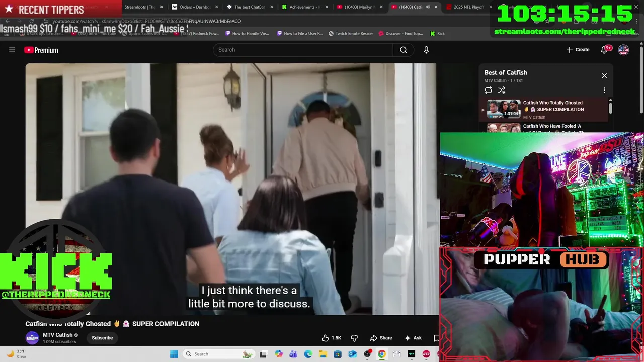The width and height of the screenshot is (644, 362).
Task: Open 'How to File a User R...' bookmark
Action: point(300,33)
